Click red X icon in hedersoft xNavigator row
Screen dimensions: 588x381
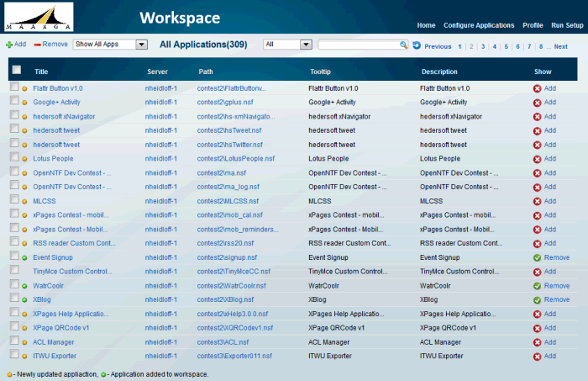click(x=537, y=117)
